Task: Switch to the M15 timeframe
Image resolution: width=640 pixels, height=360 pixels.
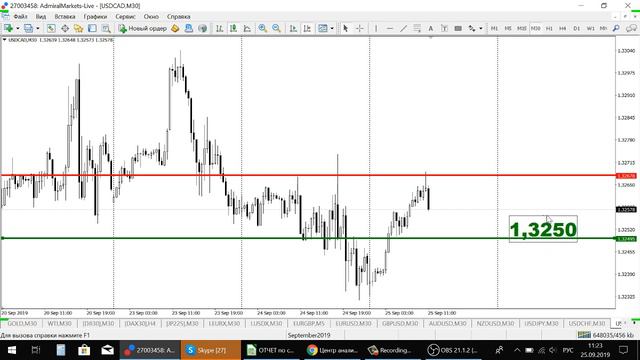Action: tap(522, 28)
